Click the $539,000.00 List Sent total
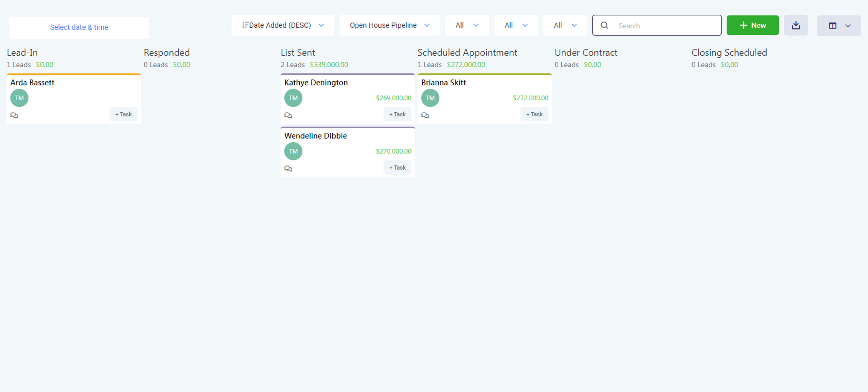868x392 pixels. (x=329, y=65)
